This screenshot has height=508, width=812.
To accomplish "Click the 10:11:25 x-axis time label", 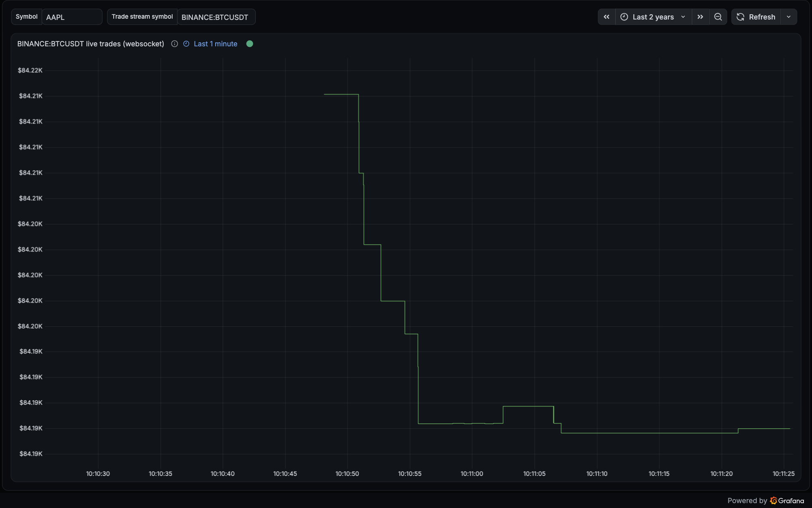I will click(784, 474).
